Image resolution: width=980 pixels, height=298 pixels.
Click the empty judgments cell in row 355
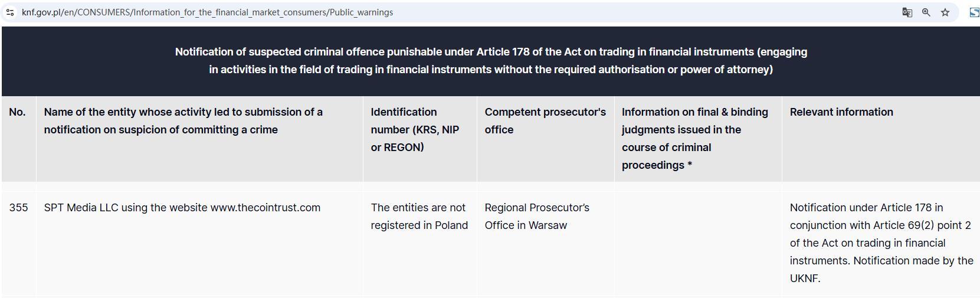[698, 243]
